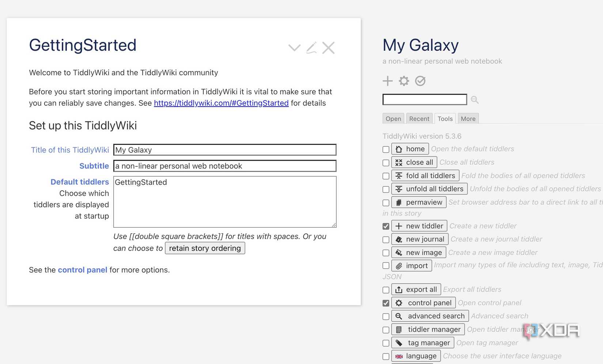Open the import tool
This screenshot has width=603, height=364.
[x=412, y=265]
